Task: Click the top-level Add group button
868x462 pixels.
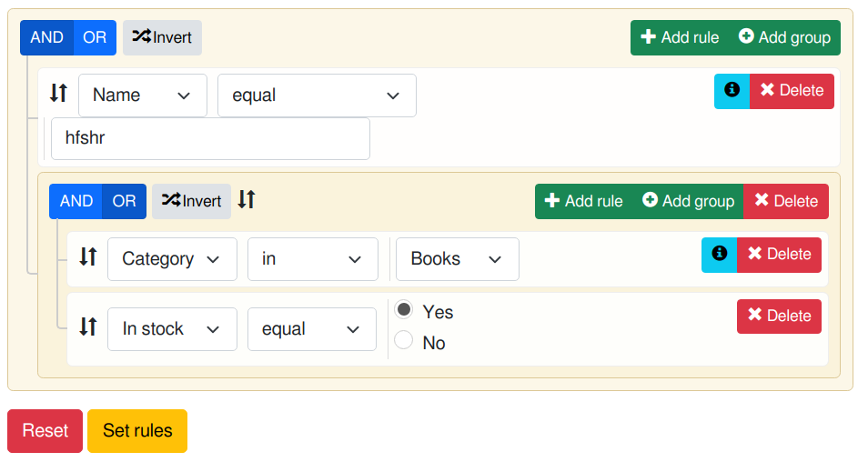Action: (784, 37)
